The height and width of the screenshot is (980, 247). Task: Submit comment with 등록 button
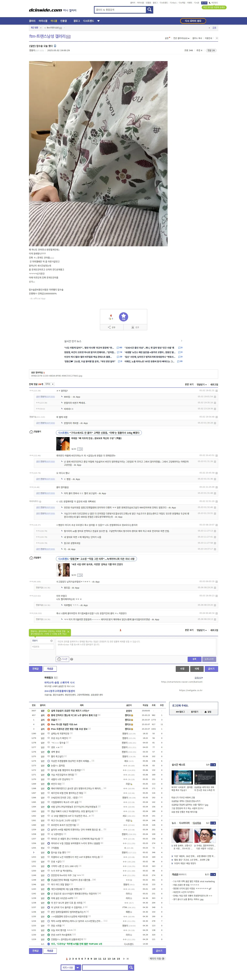coord(194,659)
